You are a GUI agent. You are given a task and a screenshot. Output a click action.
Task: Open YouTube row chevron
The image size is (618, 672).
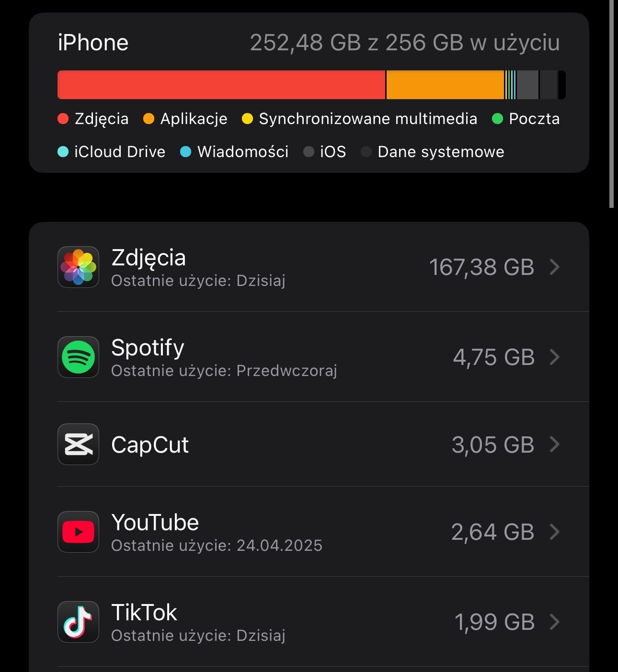555,532
